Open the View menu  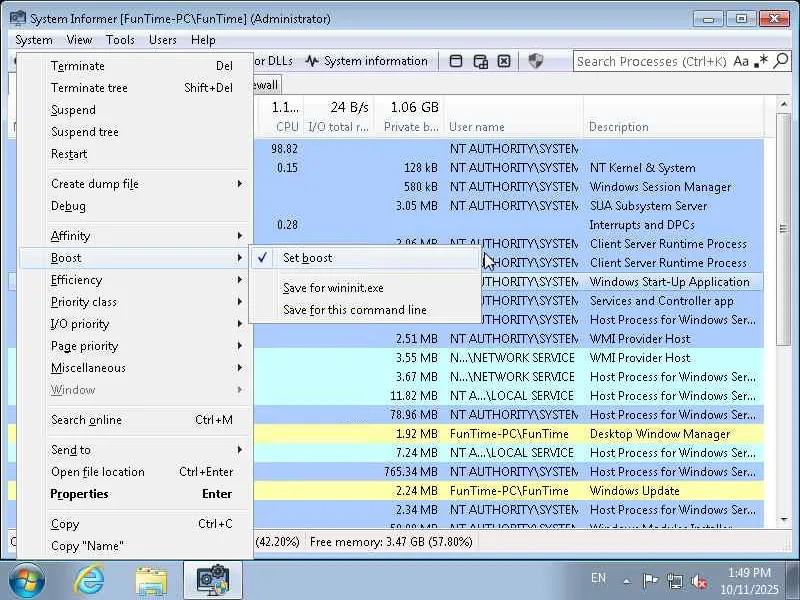point(79,40)
